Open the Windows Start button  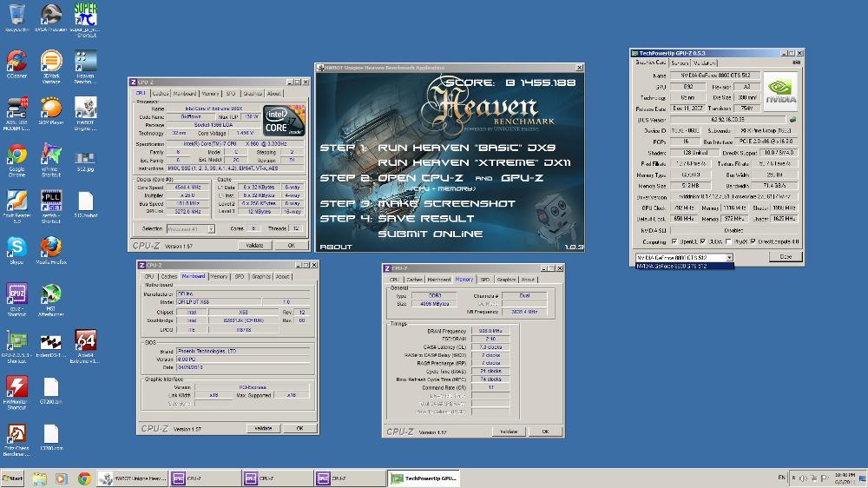coord(12,478)
